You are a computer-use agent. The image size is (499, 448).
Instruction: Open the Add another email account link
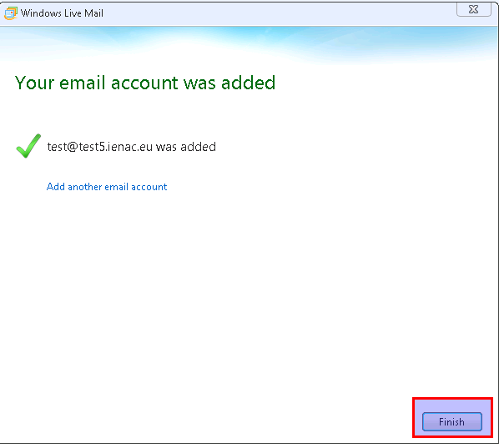(x=107, y=187)
